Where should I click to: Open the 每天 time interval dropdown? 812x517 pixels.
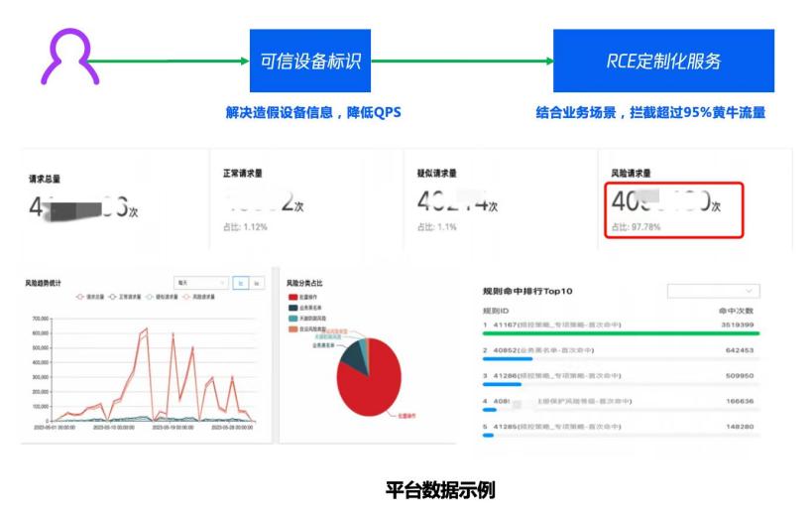[200, 283]
